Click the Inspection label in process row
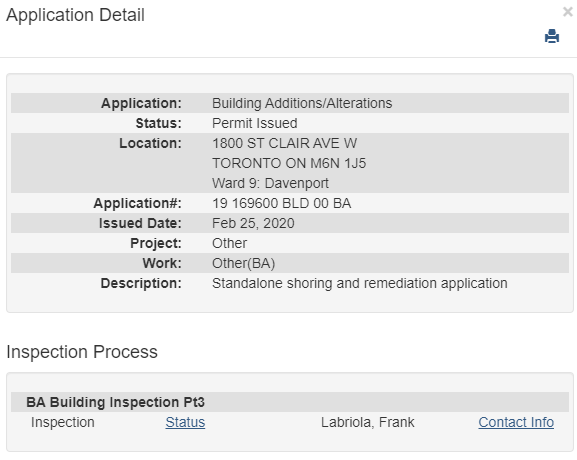Image resolution: width=577 pixels, height=460 pixels. (x=63, y=422)
